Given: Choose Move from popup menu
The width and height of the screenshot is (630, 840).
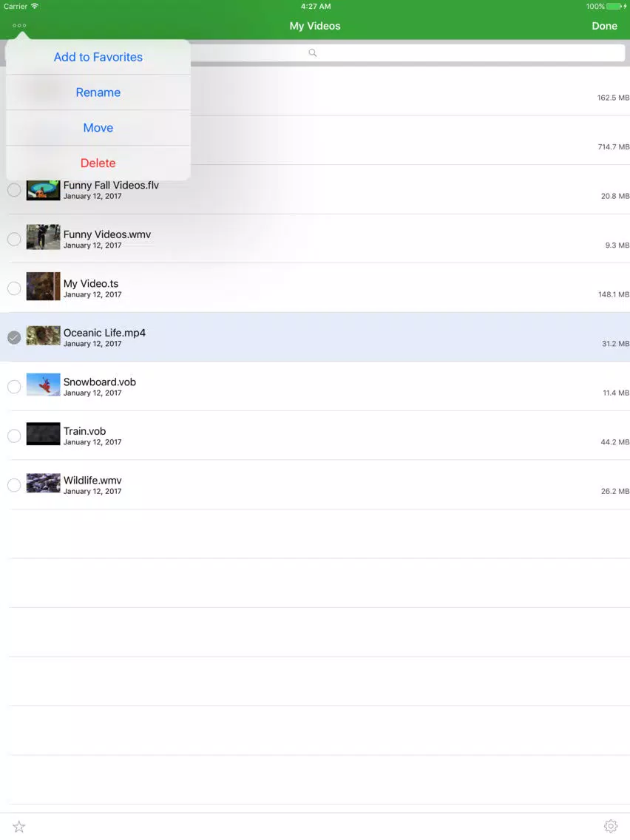Looking at the screenshot, I should tap(98, 127).
